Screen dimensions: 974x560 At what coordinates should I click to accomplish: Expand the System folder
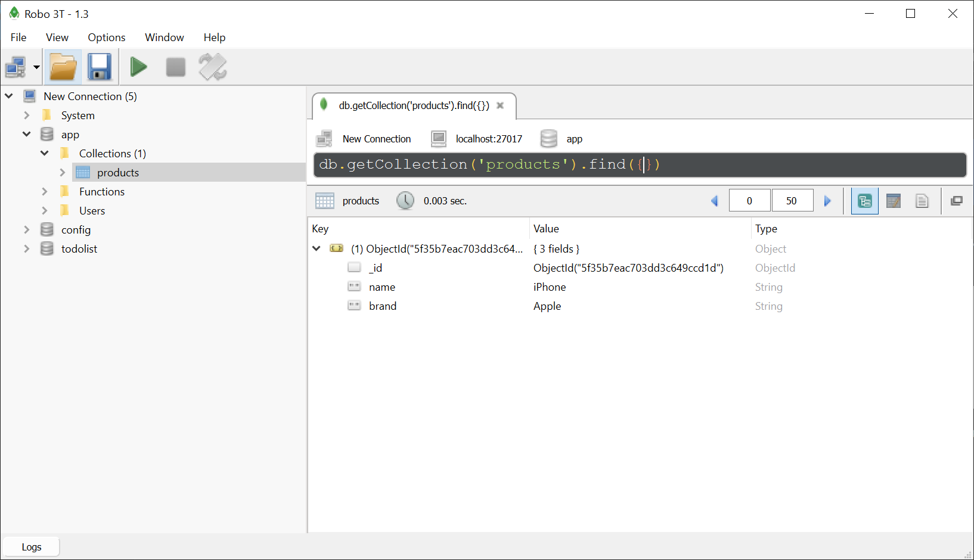pos(27,115)
